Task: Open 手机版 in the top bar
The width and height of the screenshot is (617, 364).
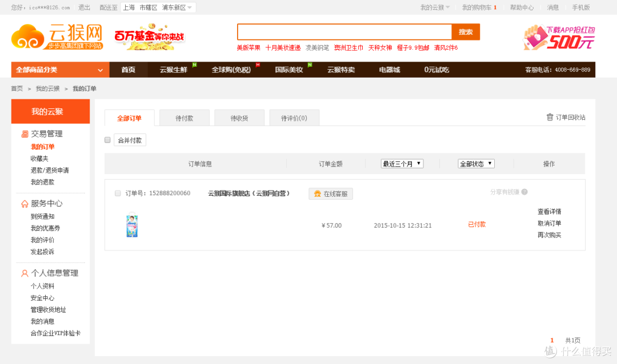Action: tap(581, 7)
